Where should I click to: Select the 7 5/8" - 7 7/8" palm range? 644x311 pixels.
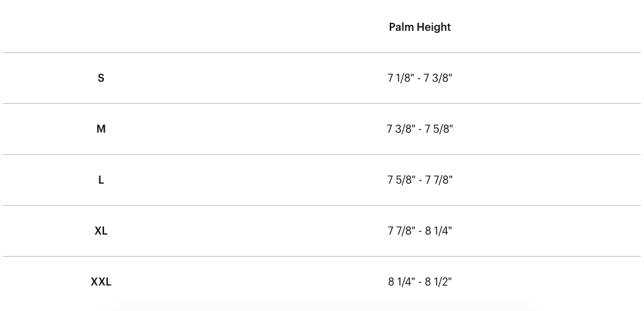coord(419,180)
